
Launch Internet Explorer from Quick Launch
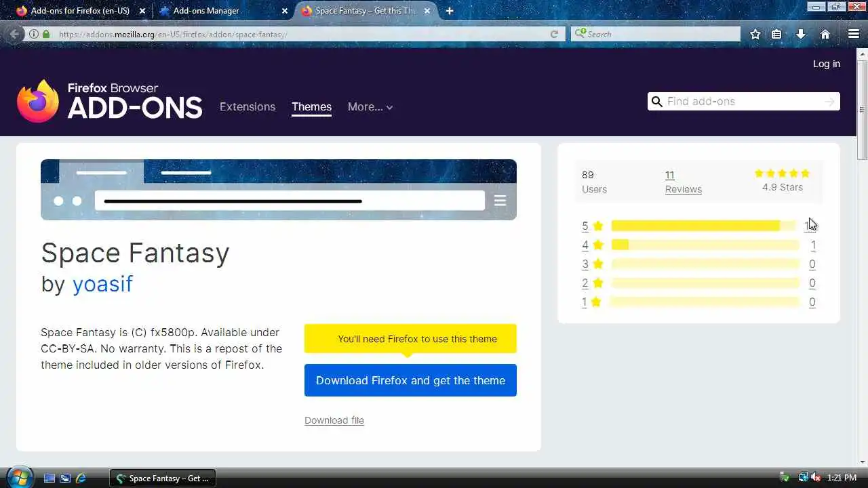[x=81, y=478]
